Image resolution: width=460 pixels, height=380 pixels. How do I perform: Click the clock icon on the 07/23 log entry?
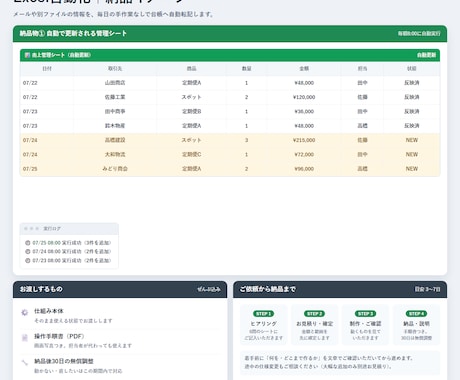(28, 260)
